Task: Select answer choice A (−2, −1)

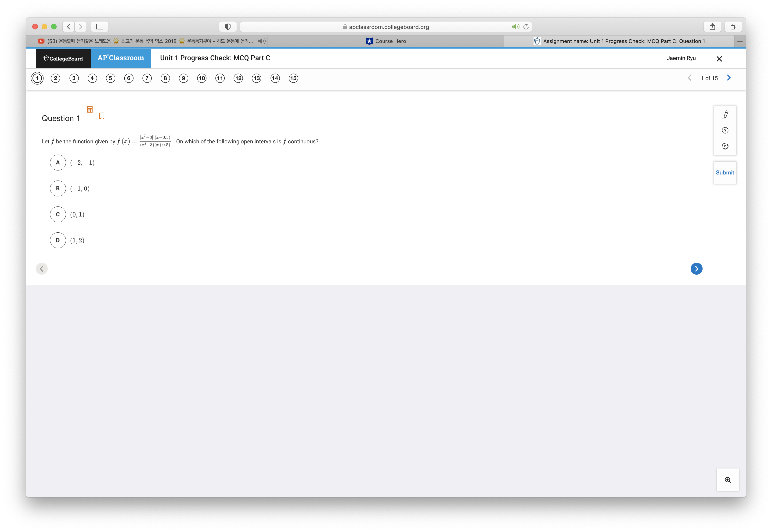Action: [x=58, y=163]
